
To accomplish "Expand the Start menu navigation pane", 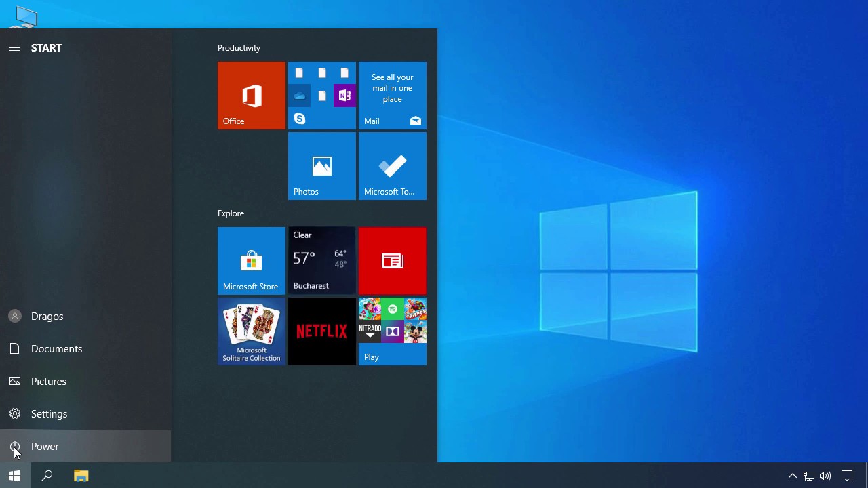I will [x=15, y=47].
